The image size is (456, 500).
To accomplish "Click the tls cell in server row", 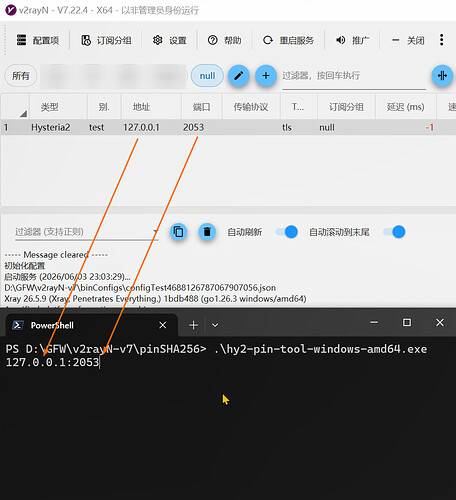I will coord(287,127).
